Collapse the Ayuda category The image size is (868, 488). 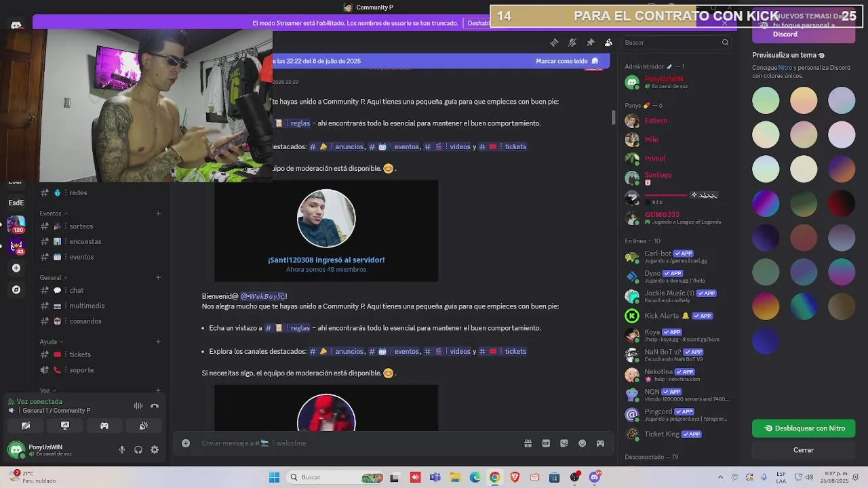(x=52, y=342)
